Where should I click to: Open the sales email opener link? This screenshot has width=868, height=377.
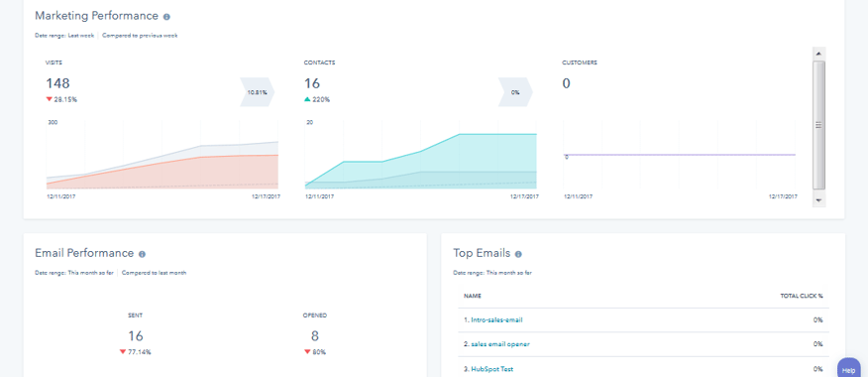(x=499, y=344)
